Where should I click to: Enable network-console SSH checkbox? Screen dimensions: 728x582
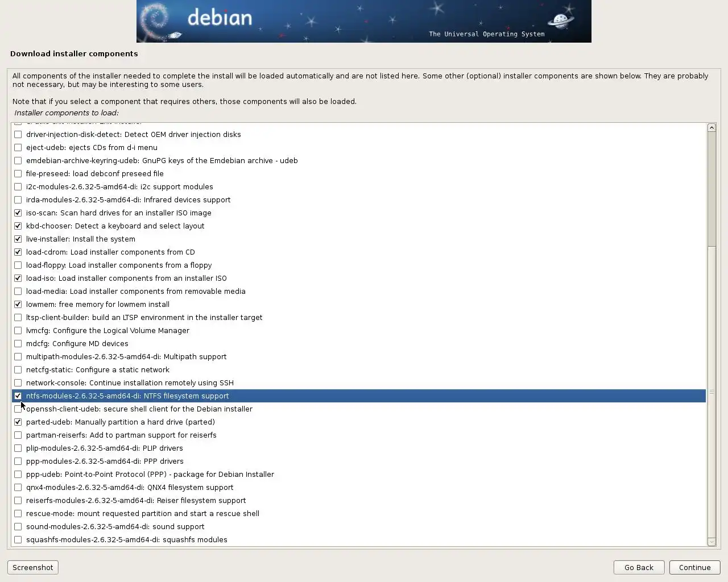coord(18,383)
